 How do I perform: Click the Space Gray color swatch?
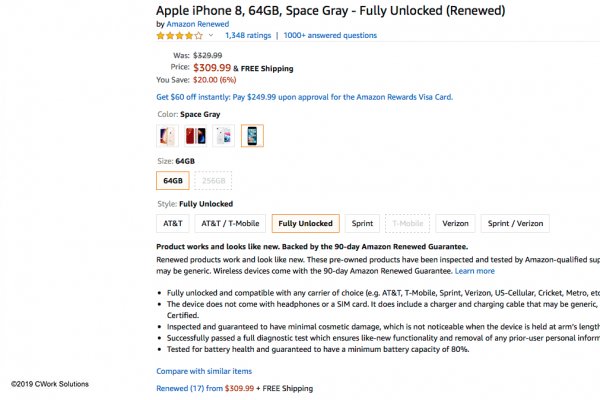point(252,136)
